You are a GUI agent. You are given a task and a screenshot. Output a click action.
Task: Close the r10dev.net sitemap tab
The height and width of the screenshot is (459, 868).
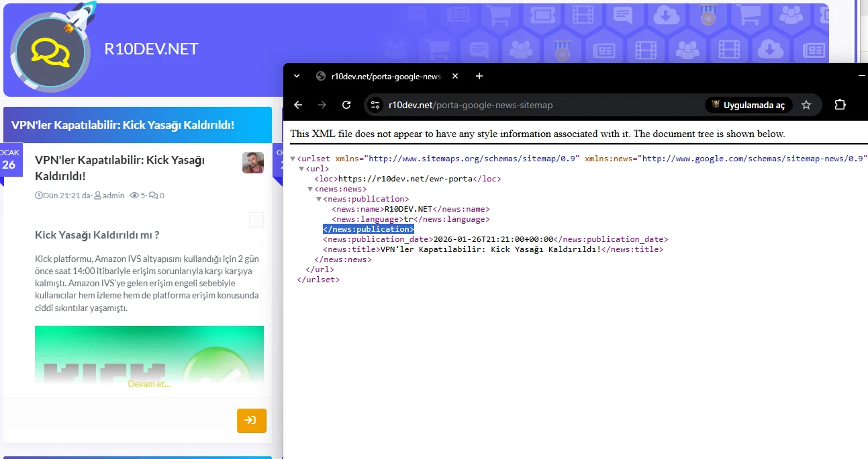[455, 76]
